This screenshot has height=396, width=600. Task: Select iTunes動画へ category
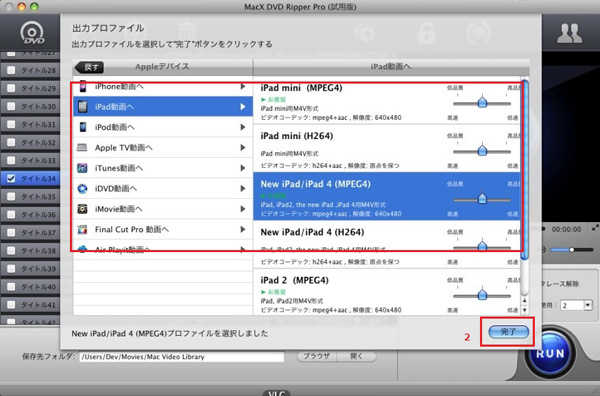click(163, 168)
